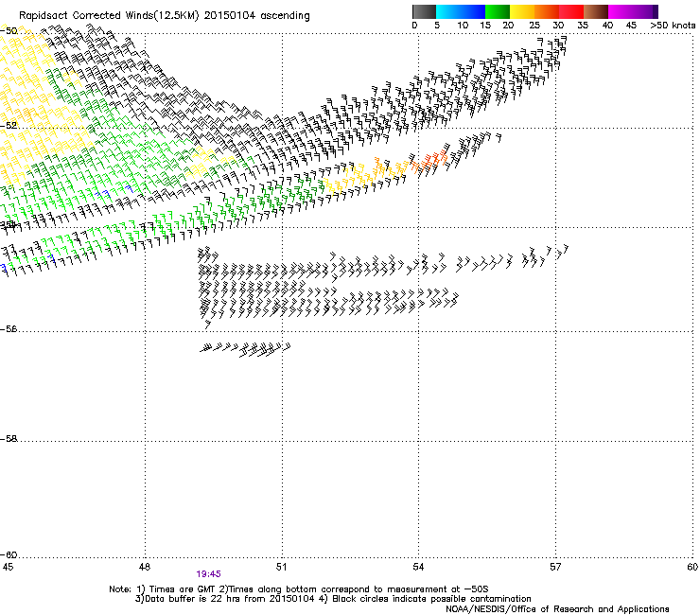Image resolution: width=700 pixels, height=615 pixels.
Task: Click longitude axis label 45
Action: [x=8, y=567]
